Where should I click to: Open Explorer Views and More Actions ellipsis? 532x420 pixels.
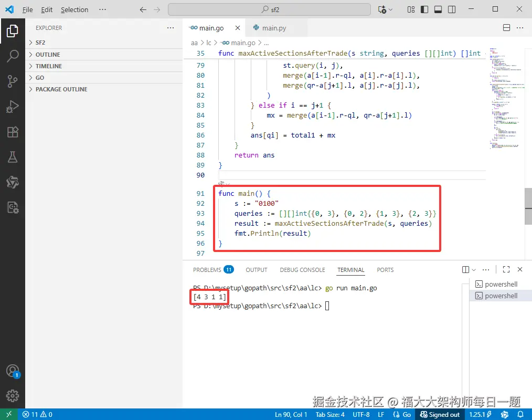click(x=171, y=28)
